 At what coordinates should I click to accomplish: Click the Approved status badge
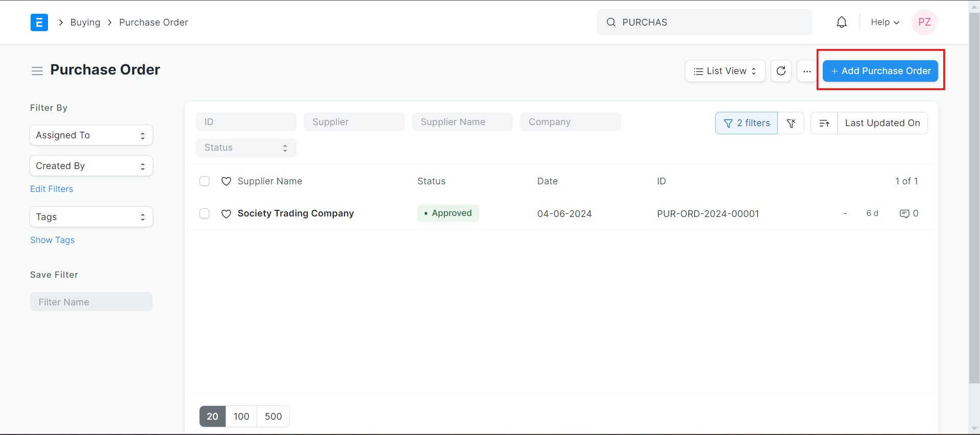(x=448, y=213)
